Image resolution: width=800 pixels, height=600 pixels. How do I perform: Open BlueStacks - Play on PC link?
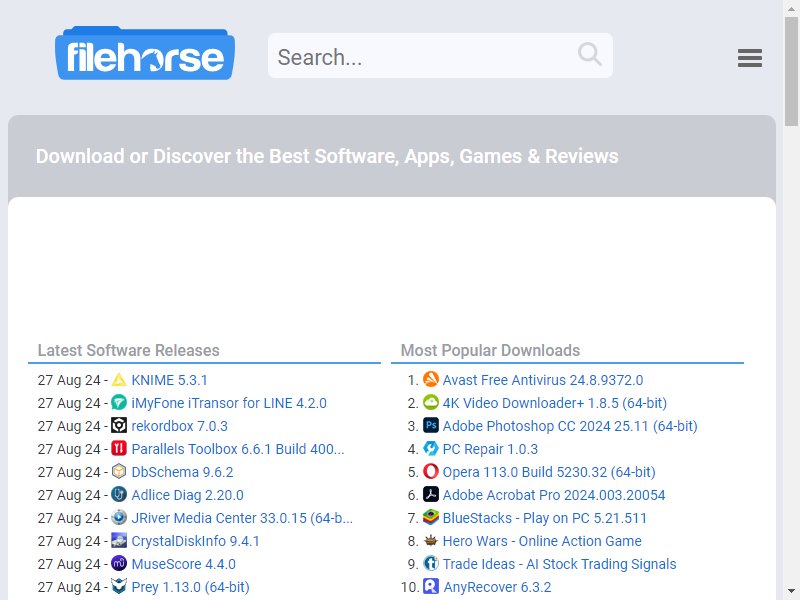click(x=544, y=518)
